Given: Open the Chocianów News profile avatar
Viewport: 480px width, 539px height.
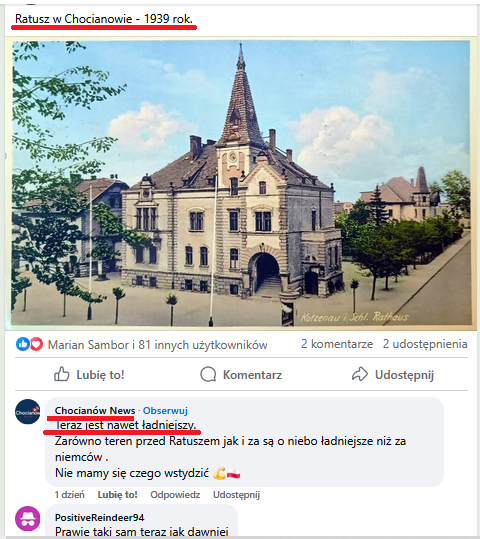Looking at the screenshot, I should point(28,411).
